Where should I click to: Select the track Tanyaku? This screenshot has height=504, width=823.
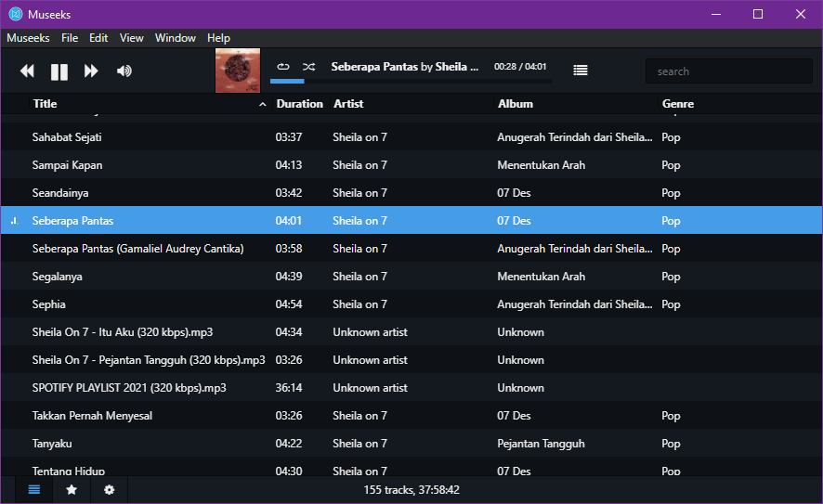(52, 443)
